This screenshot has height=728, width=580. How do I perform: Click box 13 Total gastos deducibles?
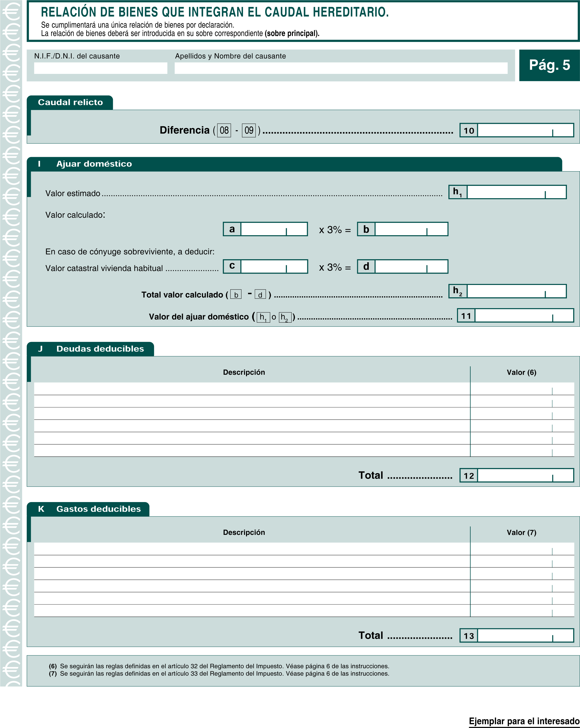tap(526, 635)
